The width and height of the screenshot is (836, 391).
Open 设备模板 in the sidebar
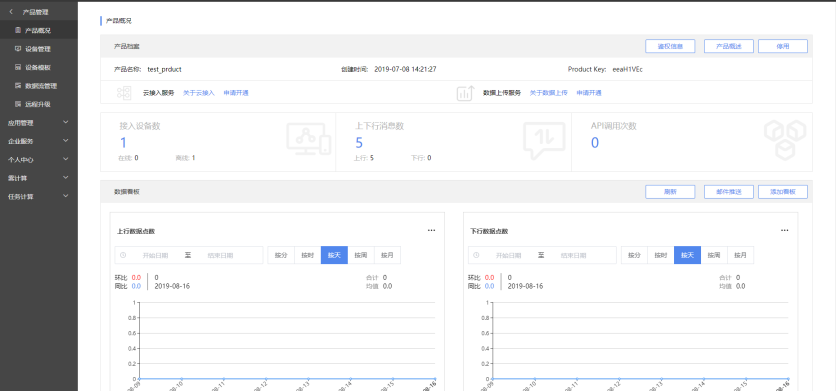tap(39, 67)
